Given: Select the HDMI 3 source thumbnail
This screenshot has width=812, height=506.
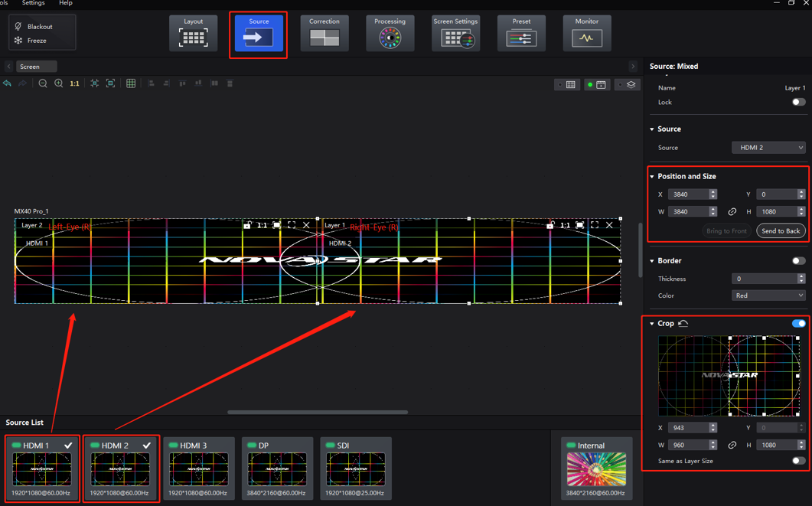Looking at the screenshot, I should coord(199,468).
